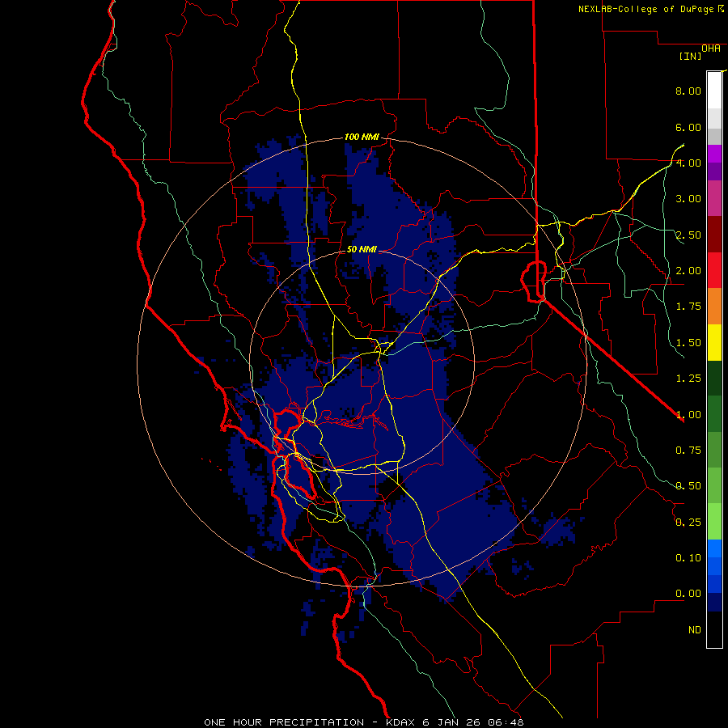The width and height of the screenshot is (728, 728).
Task: Click the OHA product code label
Action: click(x=711, y=49)
